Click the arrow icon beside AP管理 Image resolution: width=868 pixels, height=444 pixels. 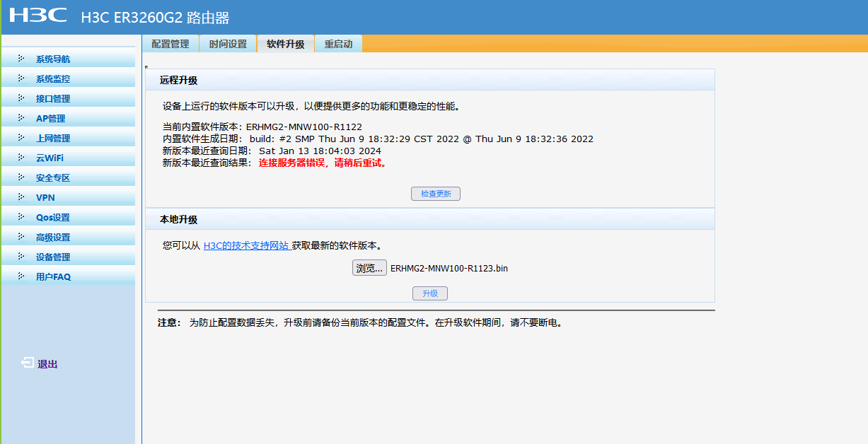[x=21, y=118]
